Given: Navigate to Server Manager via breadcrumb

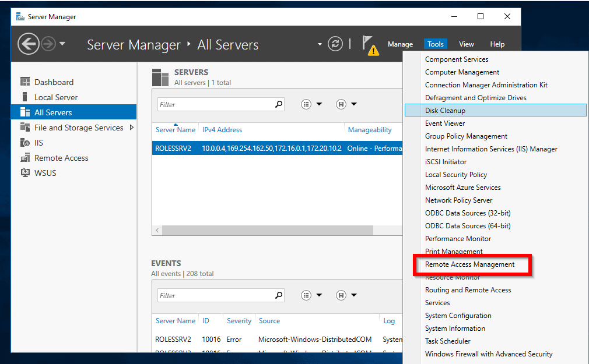Looking at the screenshot, I should tap(134, 45).
